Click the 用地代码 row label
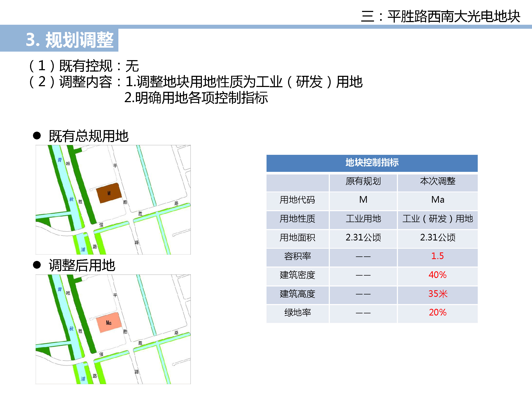Screen dimensions: 532x399 click(297, 200)
